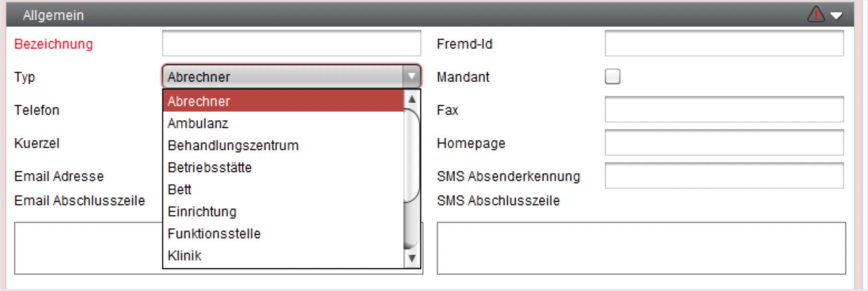Click the list scrollbar up arrow
Viewport: 868px width, 291px height.
(411, 99)
